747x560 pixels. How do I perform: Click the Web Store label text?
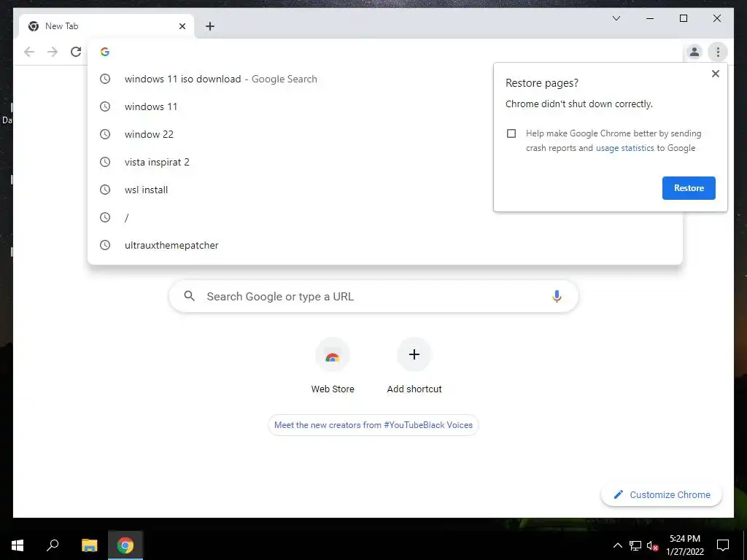[333, 389]
